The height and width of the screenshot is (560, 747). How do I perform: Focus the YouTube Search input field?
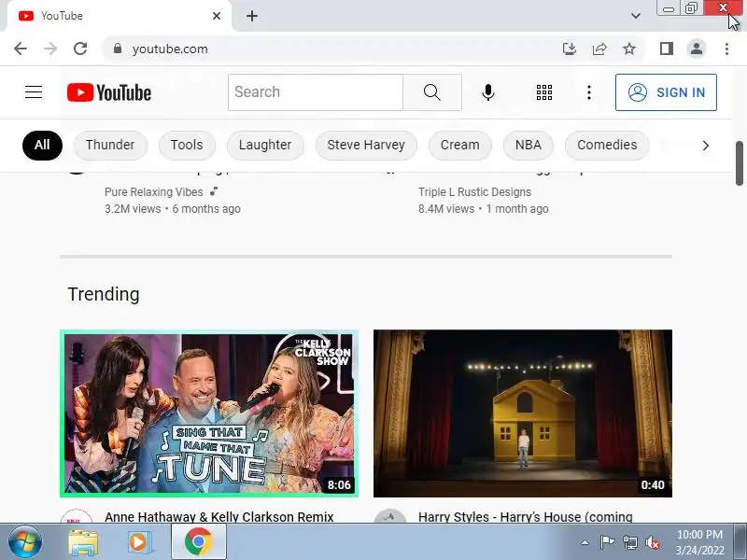pos(316,91)
